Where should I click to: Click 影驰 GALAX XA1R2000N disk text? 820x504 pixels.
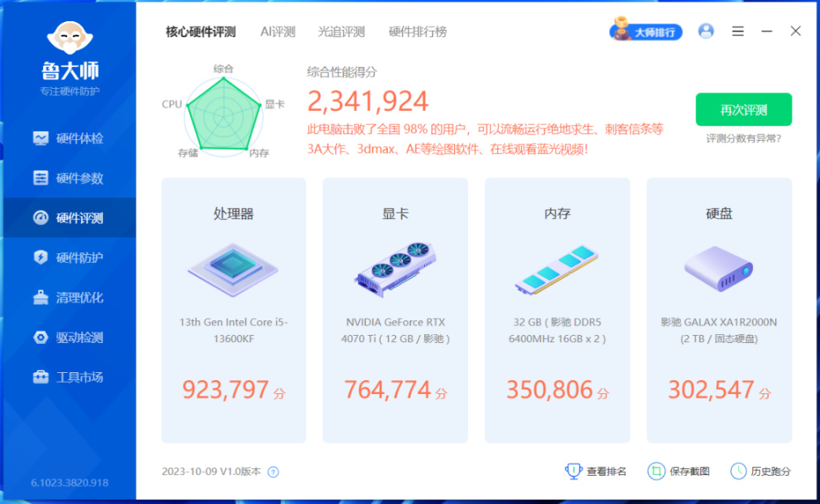(x=719, y=330)
